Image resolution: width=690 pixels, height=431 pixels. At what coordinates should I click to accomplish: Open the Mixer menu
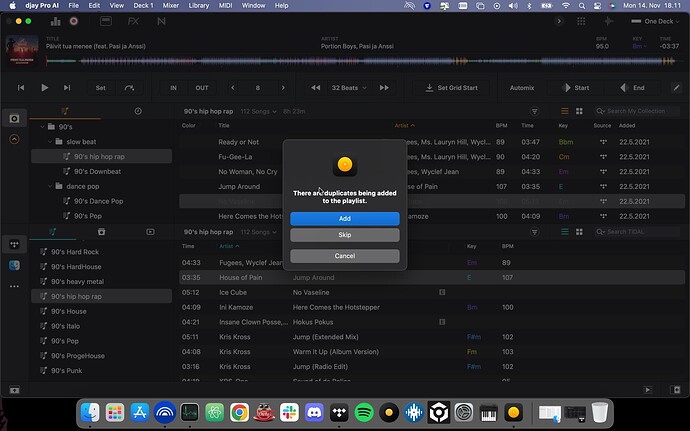(170, 5)
